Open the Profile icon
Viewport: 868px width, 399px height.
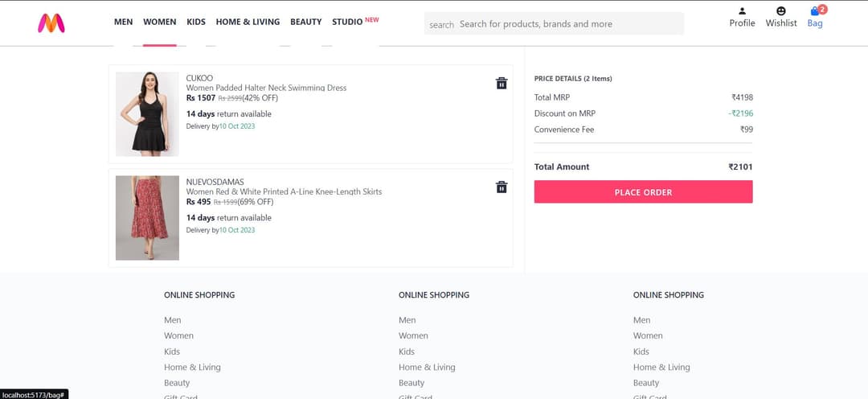742,11
